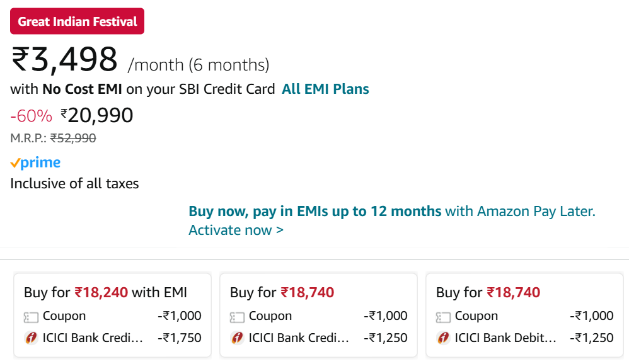Click coupon icon in ICICI Bank Debit offer card
Viewport: 629px width, 364px height.
443,317
